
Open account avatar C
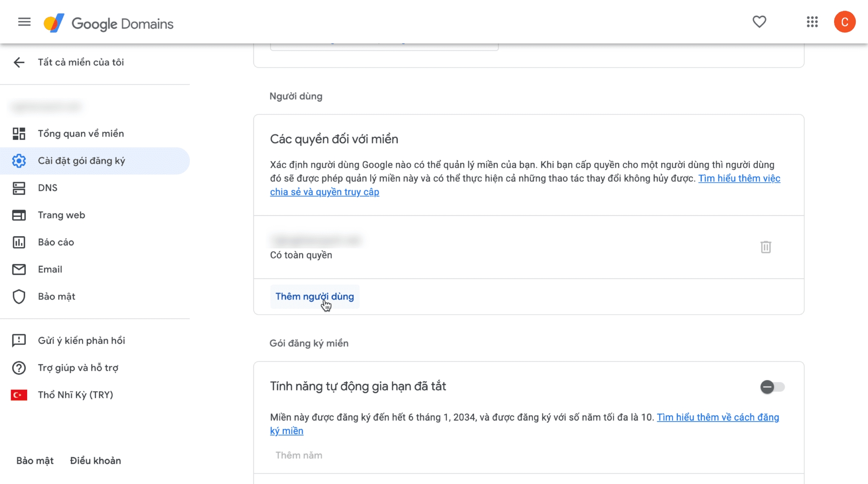coord(844,22)
